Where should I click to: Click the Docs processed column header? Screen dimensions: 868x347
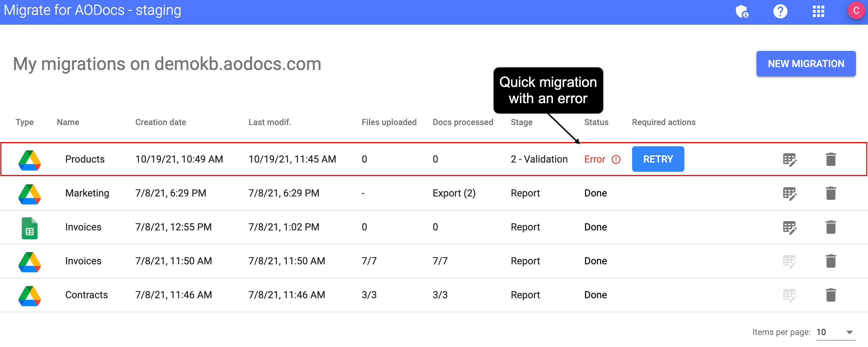[463, 122]
